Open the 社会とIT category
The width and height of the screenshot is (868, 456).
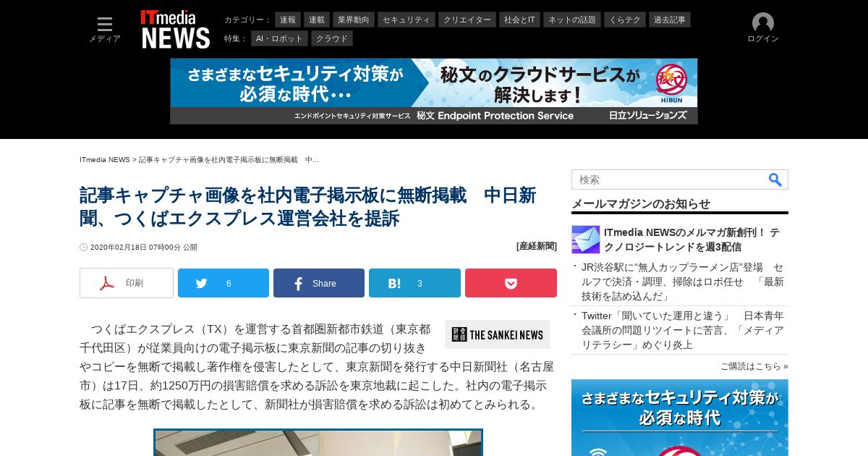[520, 20]
